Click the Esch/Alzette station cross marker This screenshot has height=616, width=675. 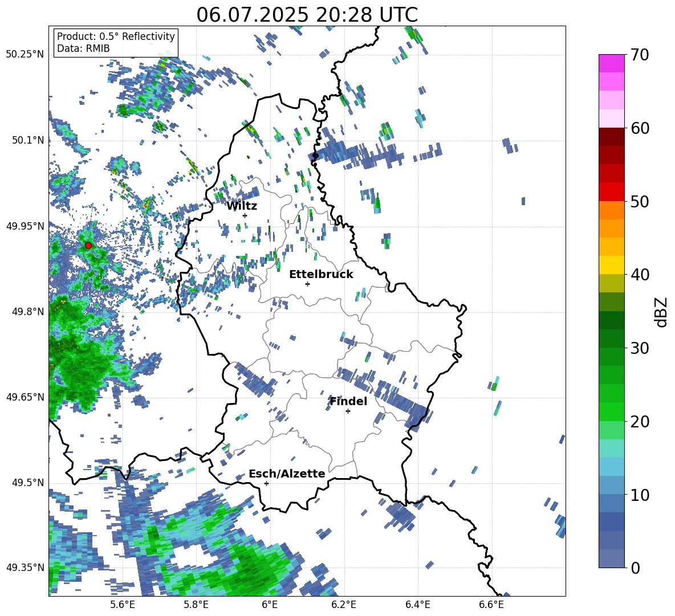point(266,483)
